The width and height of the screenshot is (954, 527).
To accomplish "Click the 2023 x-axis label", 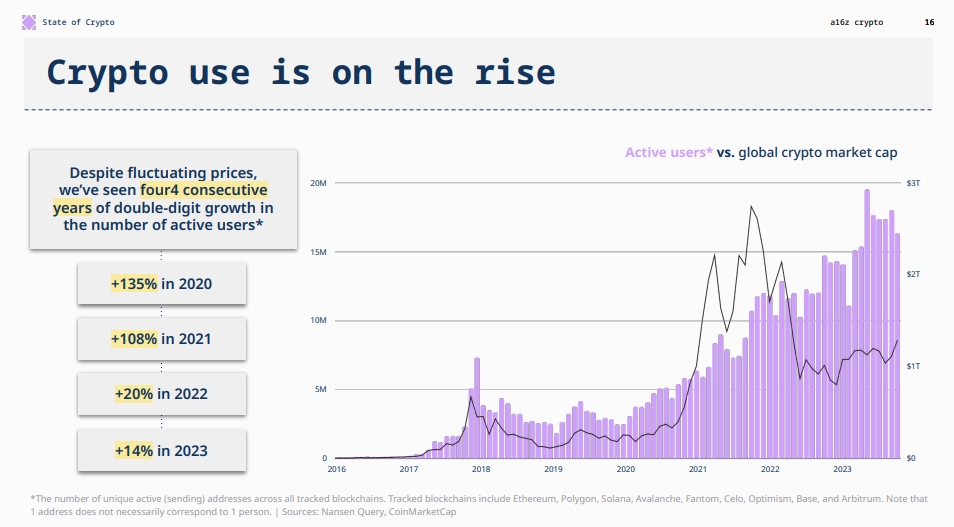I will point(842,469).
